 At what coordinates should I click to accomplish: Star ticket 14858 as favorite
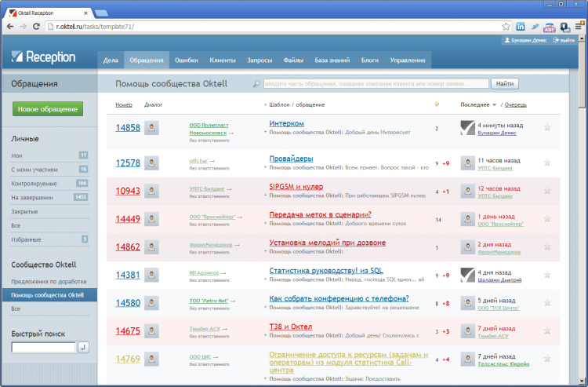pos(547,128)
